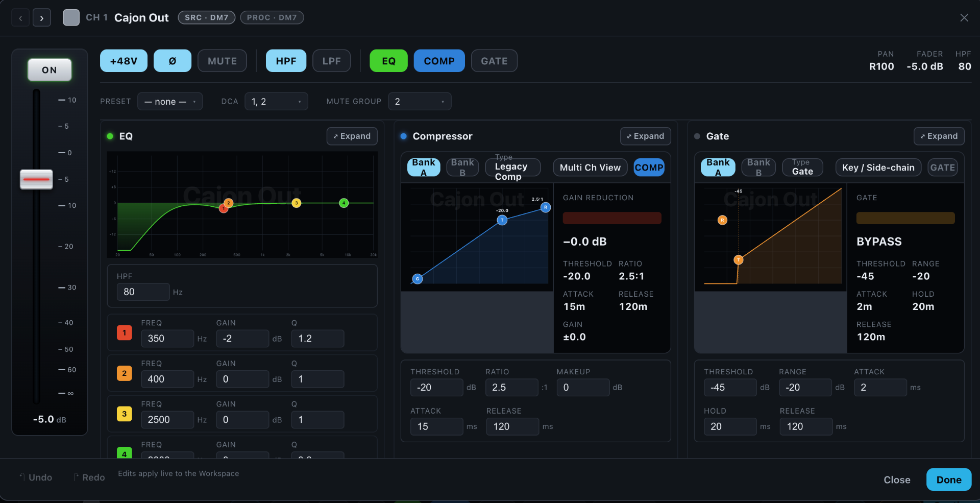This screenshot has width=980, height=503.
Task: Open Multi Ch View
Action: [x=590, y=167]
